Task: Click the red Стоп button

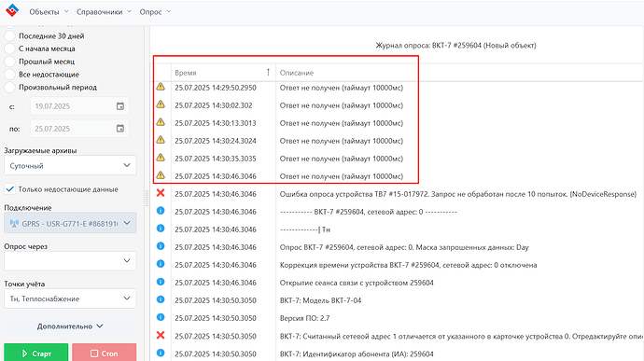Action: point(105,354)
